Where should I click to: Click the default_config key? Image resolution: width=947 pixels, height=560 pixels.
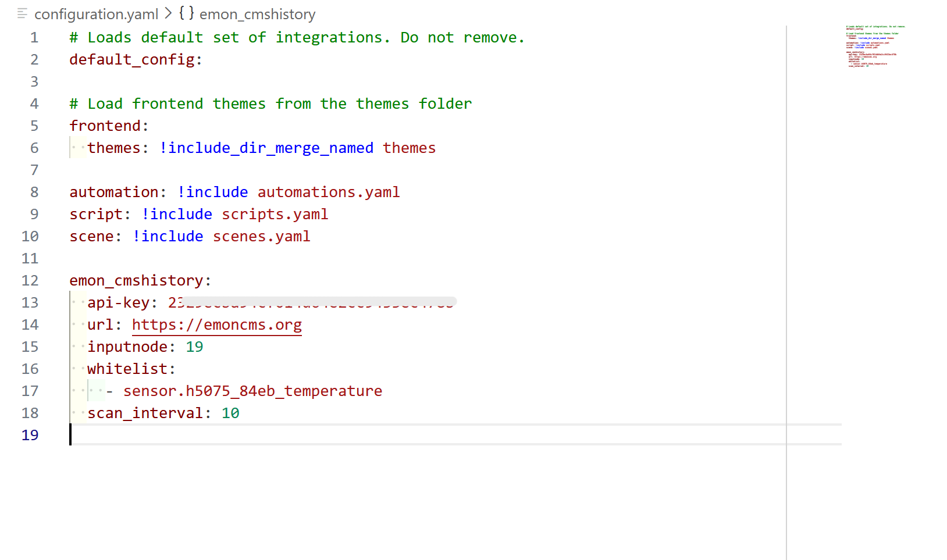point(132,60)
